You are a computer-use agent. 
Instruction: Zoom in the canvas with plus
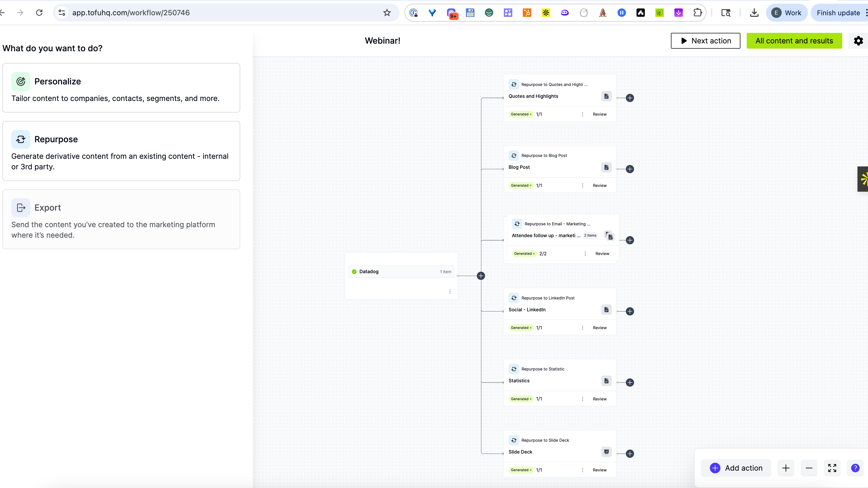point(786,468)
